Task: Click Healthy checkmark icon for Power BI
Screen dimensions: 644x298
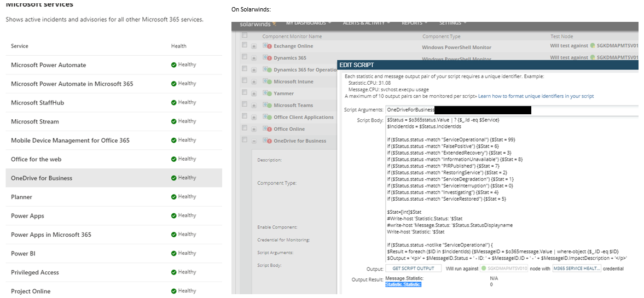Action: coord(174,254)
